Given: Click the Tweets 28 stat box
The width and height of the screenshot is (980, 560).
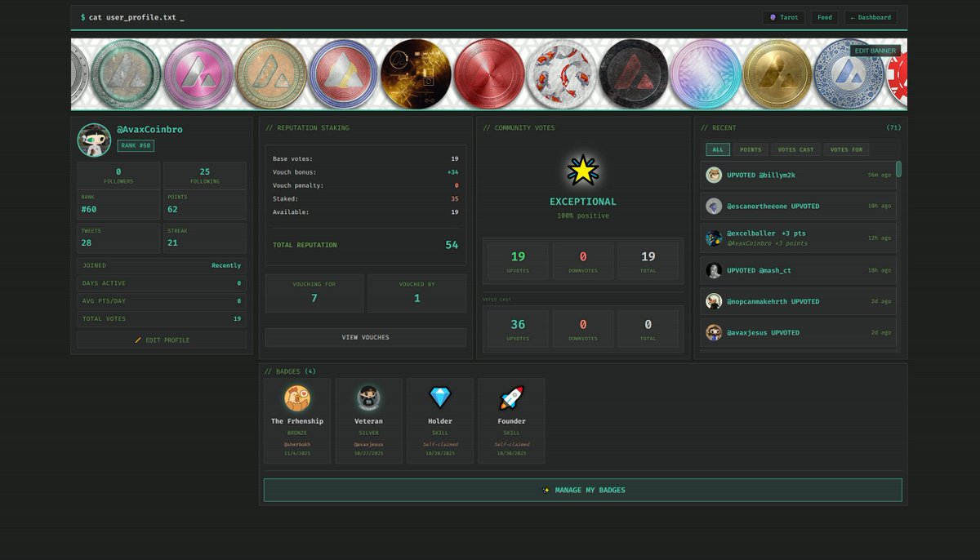Looking at the screenshot, I should 118,238.
